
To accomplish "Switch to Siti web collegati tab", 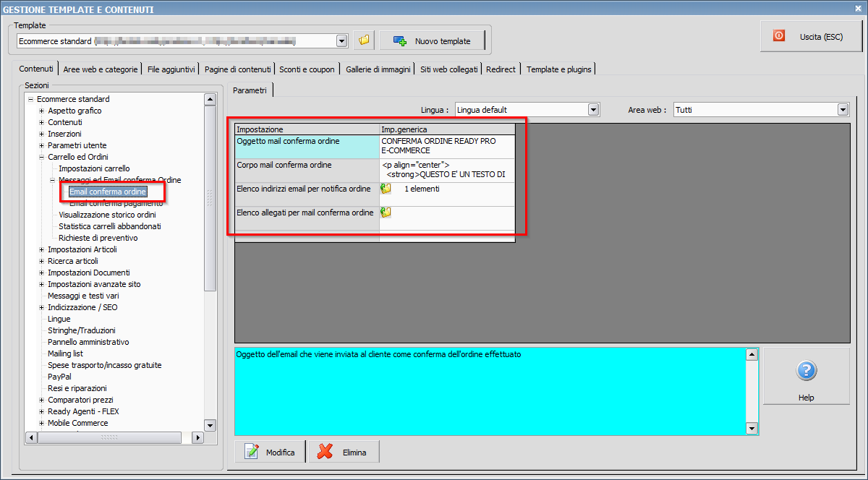I will point(448,69).
